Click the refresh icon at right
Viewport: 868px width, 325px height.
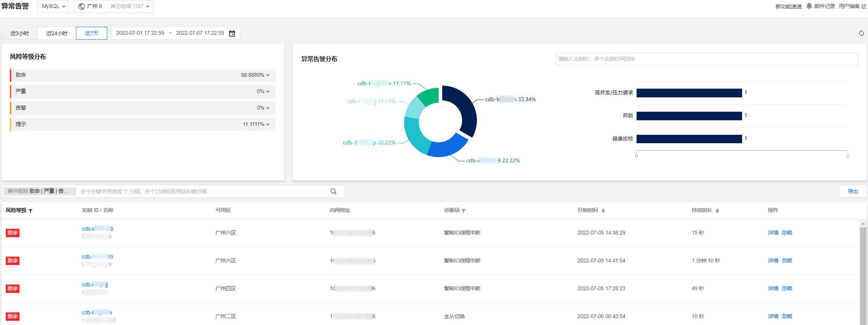pyautogui.click(x=862, y=33)
